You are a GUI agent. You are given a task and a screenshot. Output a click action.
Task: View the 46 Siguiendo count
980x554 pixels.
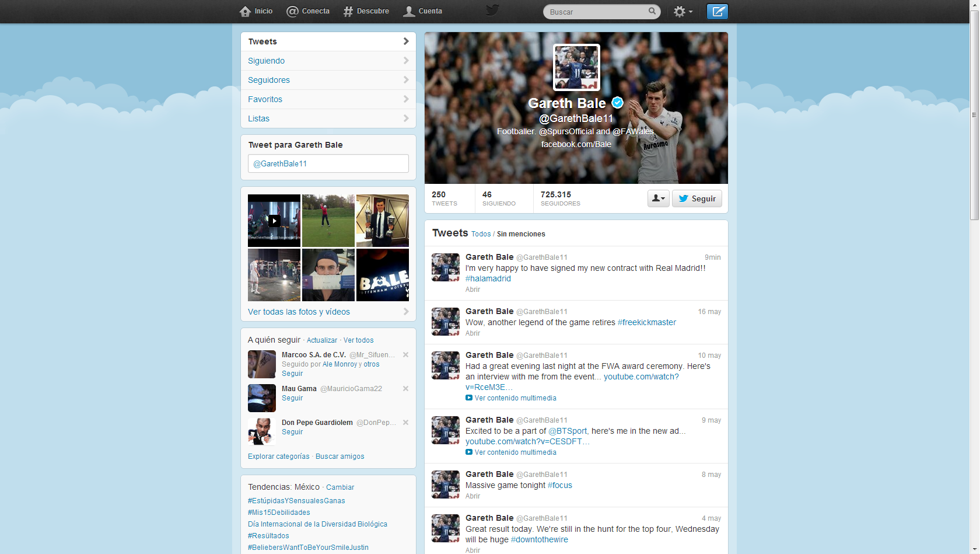click(499, 198)
